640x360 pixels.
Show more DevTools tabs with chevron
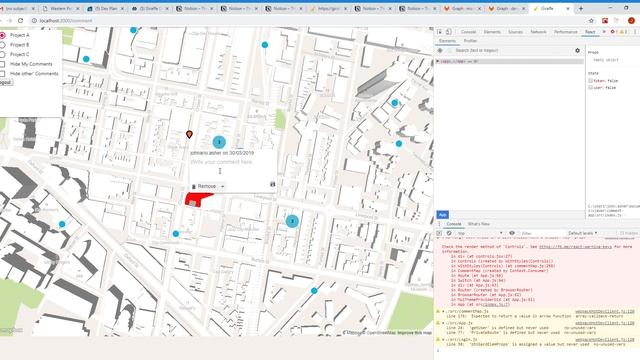click(x=604, y=32)
